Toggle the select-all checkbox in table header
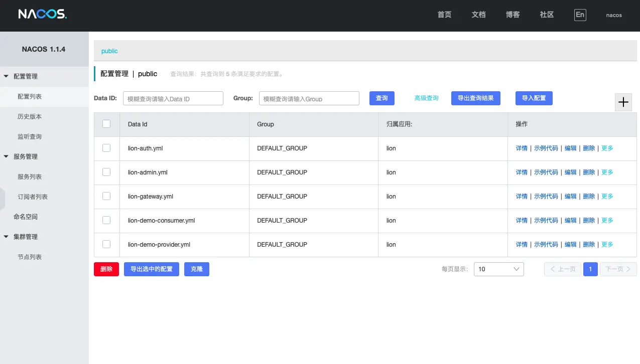Screen dimensions: 640x364 106,124
